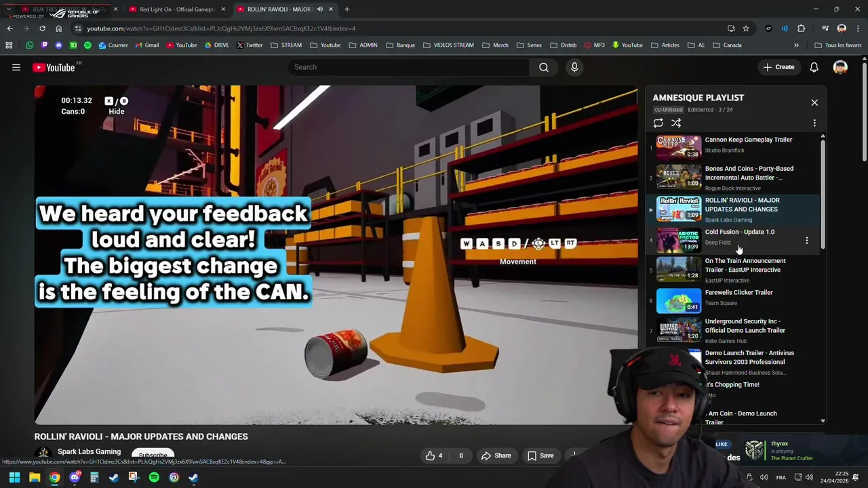Open the YouTube hamburger guide menu
Screen dimensions: 868x488
tap(16, 67)
